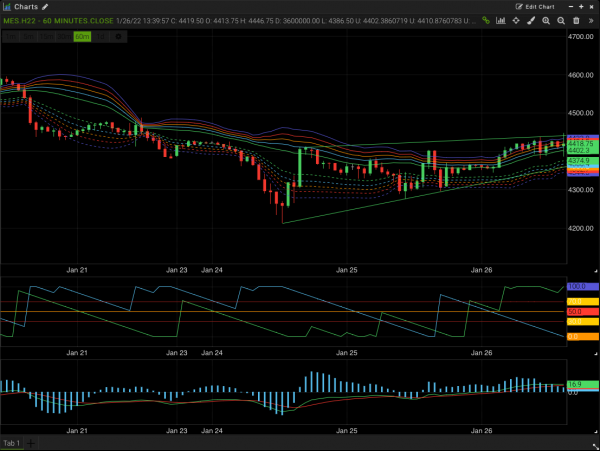This screenshot has height=451, width=600.
Task: Switch to the 30m timeframe
Action: 64,37
